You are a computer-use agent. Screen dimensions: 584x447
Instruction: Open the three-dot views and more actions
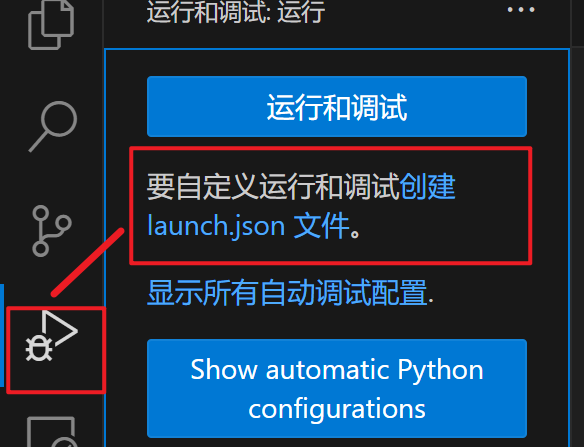[521, 10]
